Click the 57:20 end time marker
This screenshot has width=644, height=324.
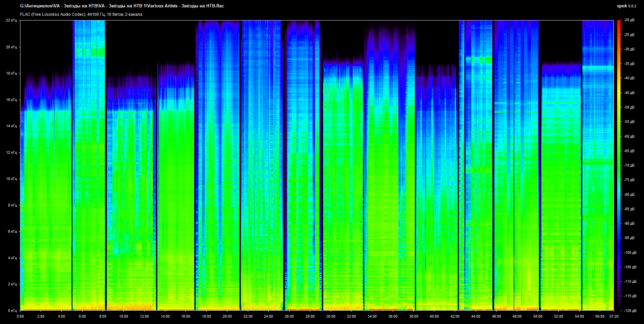click(614, 316)
